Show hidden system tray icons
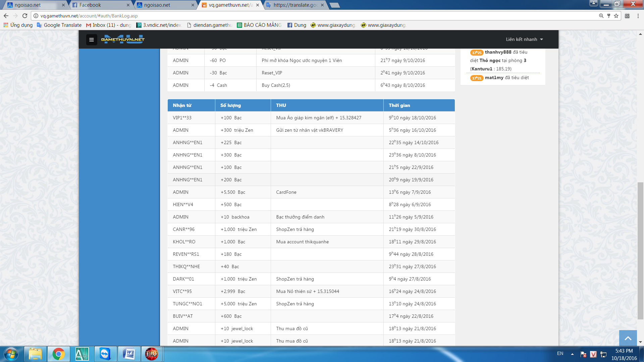 coord(572,354)
